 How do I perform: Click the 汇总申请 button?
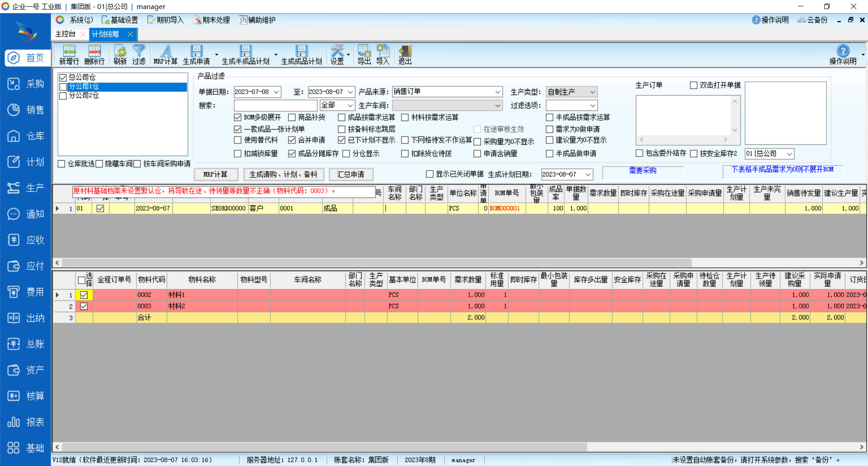[x=351, y=175]
